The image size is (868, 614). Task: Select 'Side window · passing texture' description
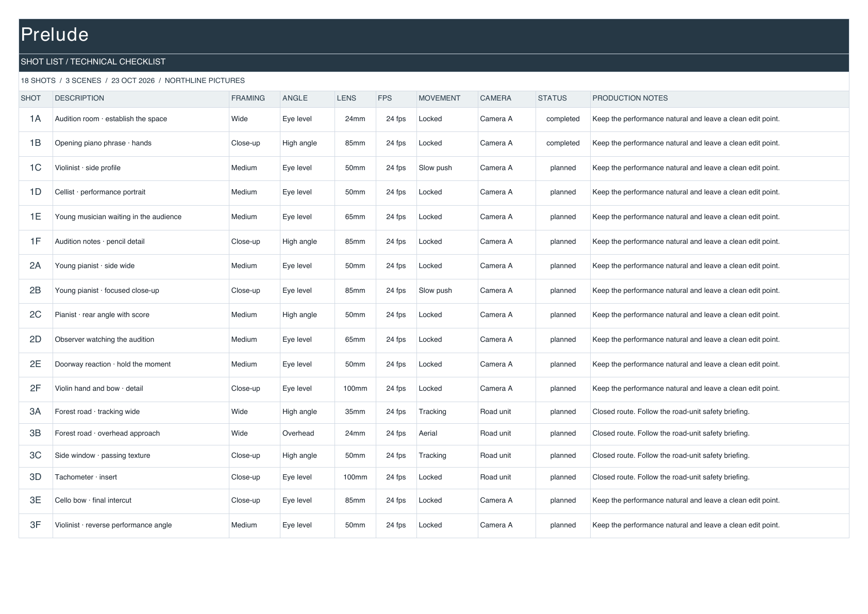(x=103, y=456)
